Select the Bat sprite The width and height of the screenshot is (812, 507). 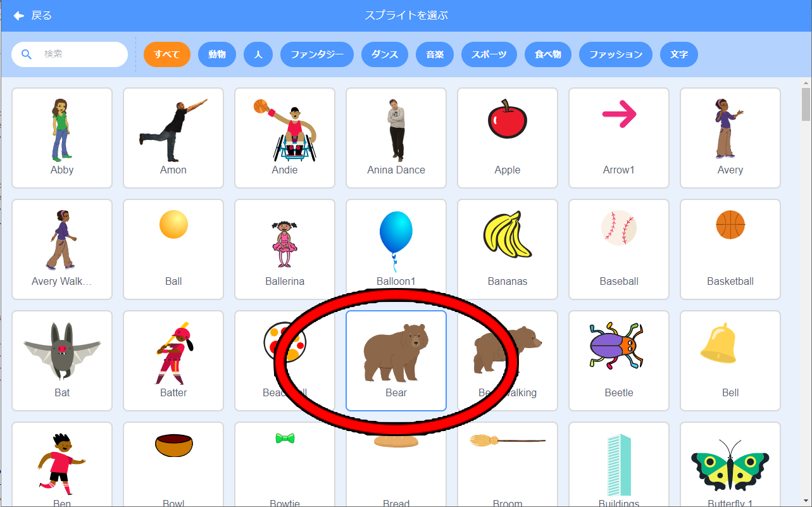(62, 361)
